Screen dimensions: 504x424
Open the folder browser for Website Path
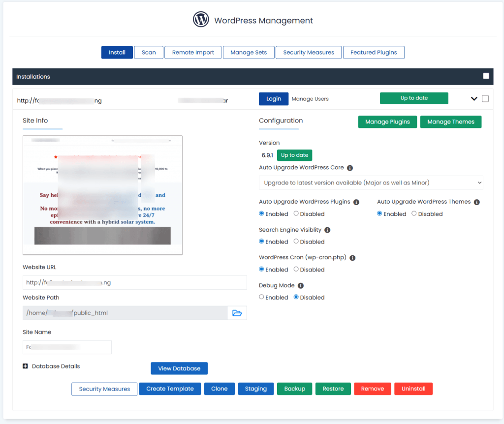point(237,312)
